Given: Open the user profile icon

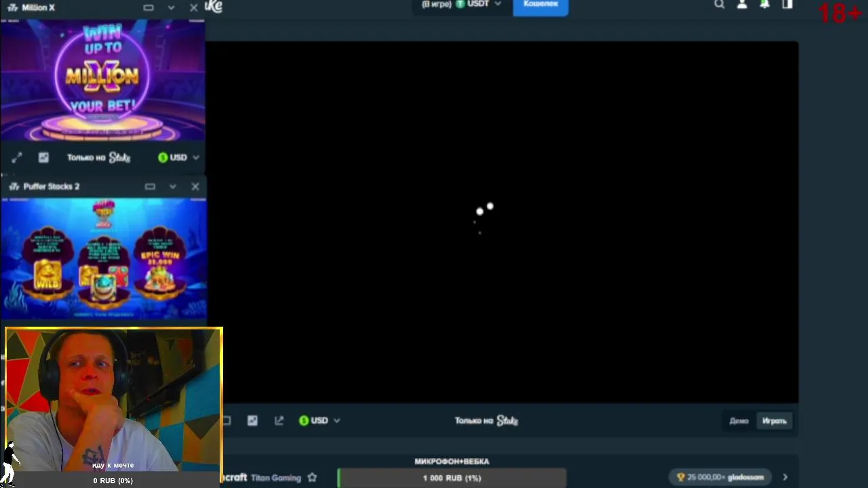Looking at the screenshot, I should [x=742, y=4].
